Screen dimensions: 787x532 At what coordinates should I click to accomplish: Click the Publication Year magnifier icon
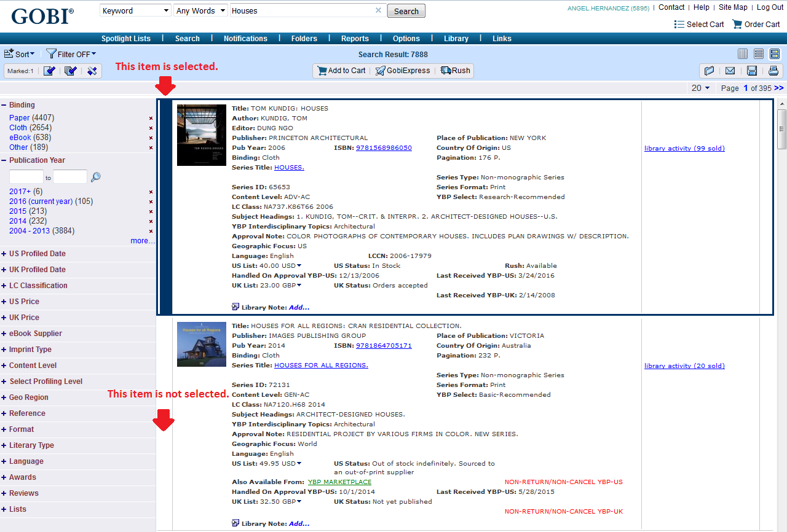tap(95, 177)
